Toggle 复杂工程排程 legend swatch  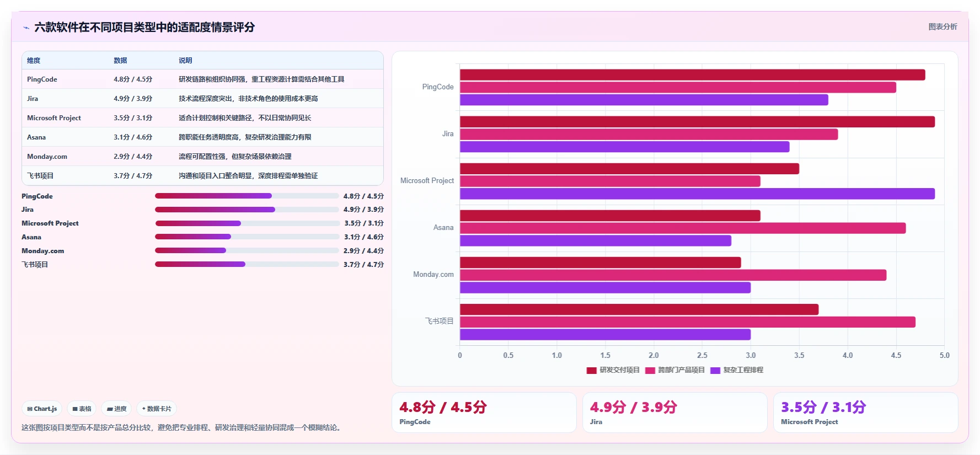[x=715, y=370]
